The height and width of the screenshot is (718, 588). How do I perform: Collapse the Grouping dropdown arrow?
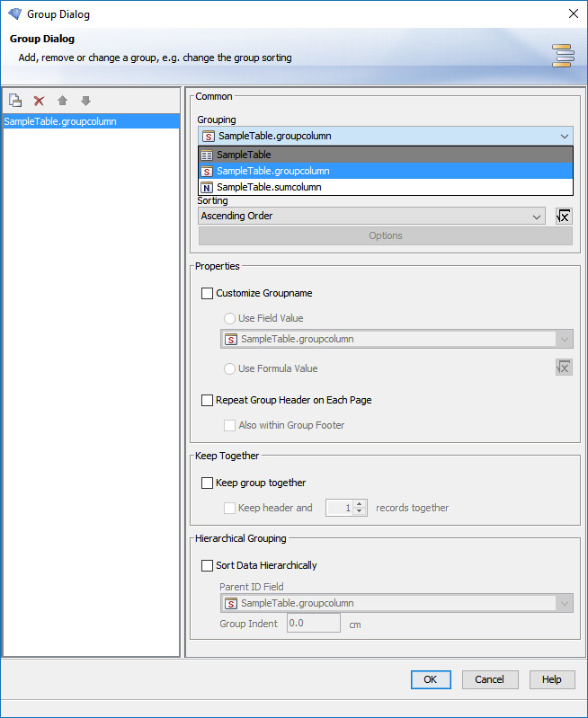[x=564, y=137]
